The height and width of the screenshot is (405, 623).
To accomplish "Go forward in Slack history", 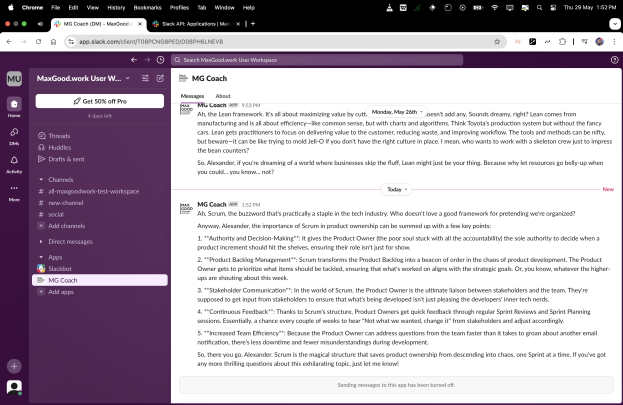I will (147, 60).
